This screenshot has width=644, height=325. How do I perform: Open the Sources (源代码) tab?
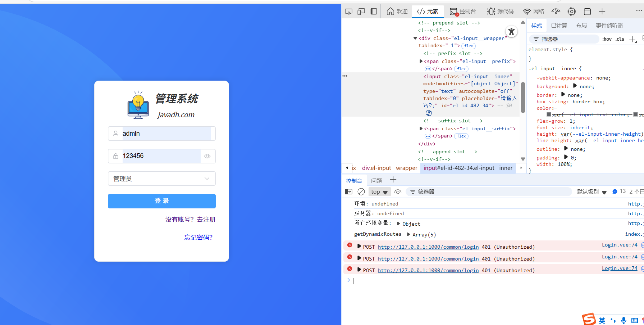click(x=501, y=12)
